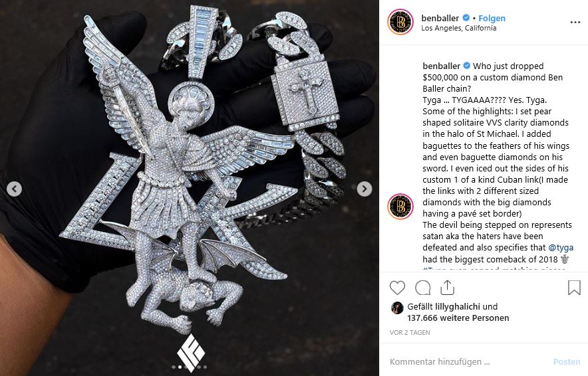The image size is (588, 376).
Task: Follow benballer via the Folgen link
Action: [x=492, y=18]
